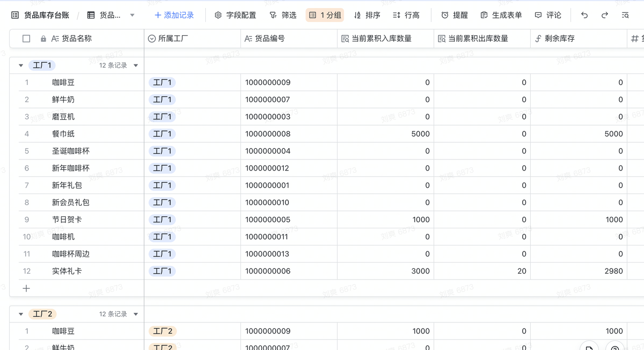This screenshot has width=644, height=350.
Task: Click the 排序 sort tool
Action: (x=367, y=15)
